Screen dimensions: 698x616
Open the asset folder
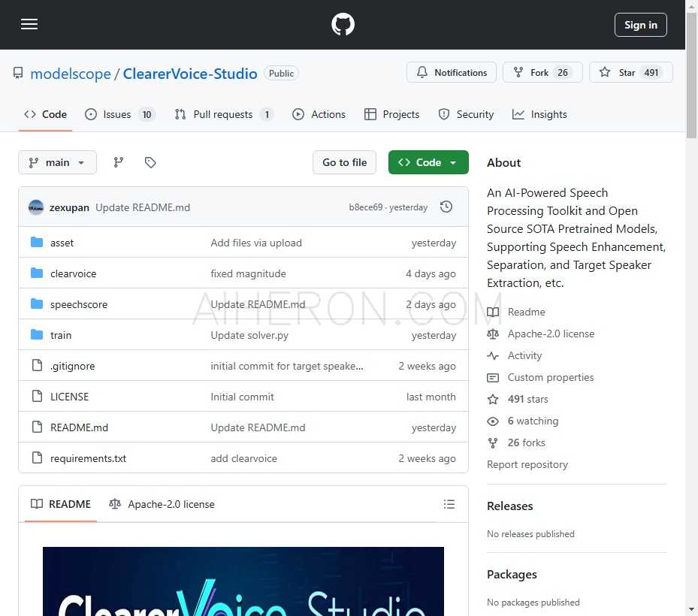tap(62, 243)
